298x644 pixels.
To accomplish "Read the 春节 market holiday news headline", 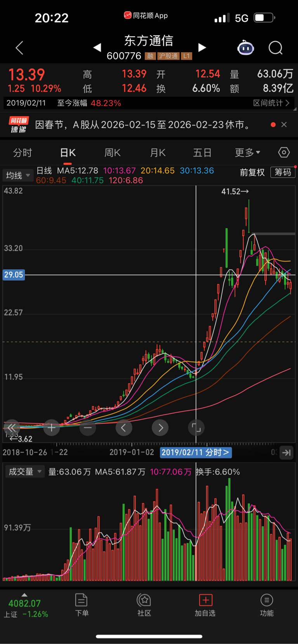I will pos(143,125).
